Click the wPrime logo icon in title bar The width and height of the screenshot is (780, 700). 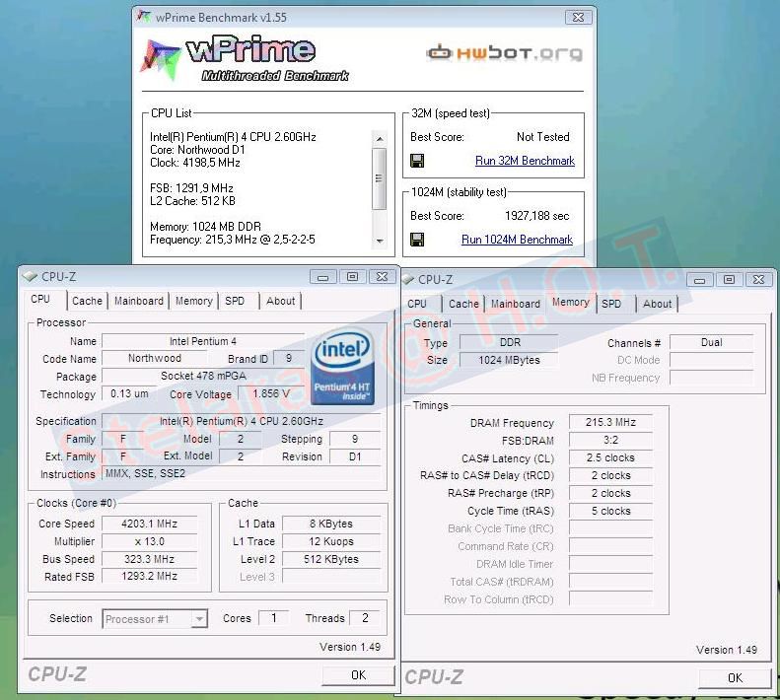click(144, 17)
